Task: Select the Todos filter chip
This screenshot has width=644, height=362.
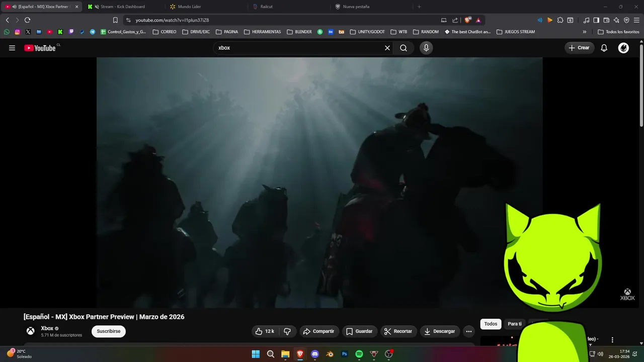Action: coord(491,324)
